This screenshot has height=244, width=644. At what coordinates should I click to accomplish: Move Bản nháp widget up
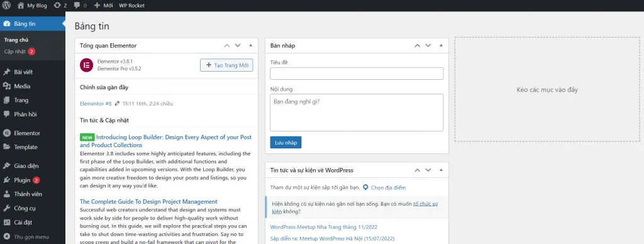pyautogui.click(x=418, y=46)
